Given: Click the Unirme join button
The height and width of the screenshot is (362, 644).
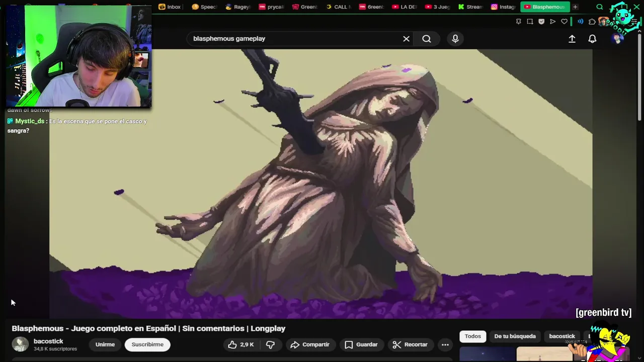Looking at the screenshot, I should click(105, 344).
